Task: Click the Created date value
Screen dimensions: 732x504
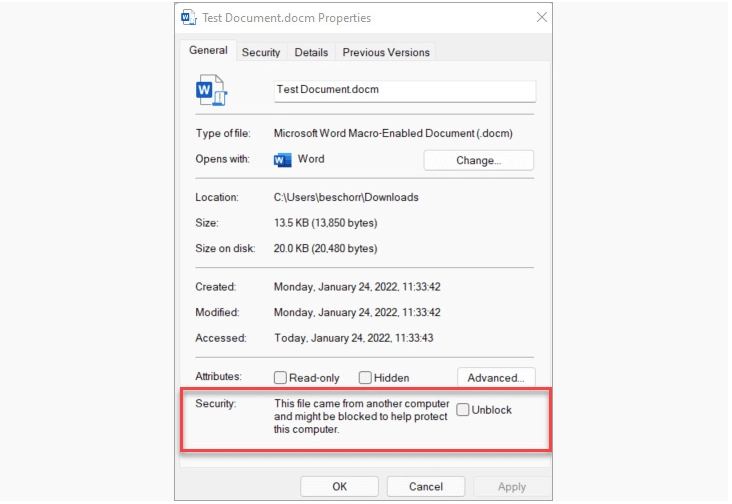Action: [357, 287]
